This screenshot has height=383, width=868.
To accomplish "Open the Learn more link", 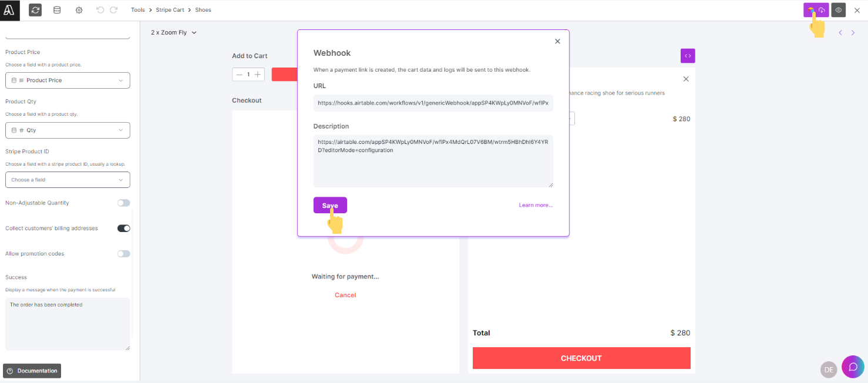I will coord(536,205).
